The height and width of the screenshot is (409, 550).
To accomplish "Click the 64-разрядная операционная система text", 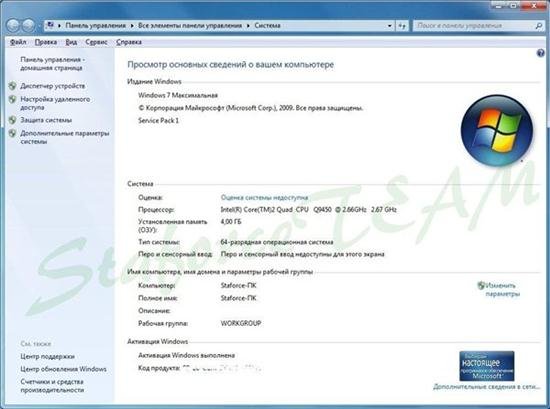I will 277,242.
